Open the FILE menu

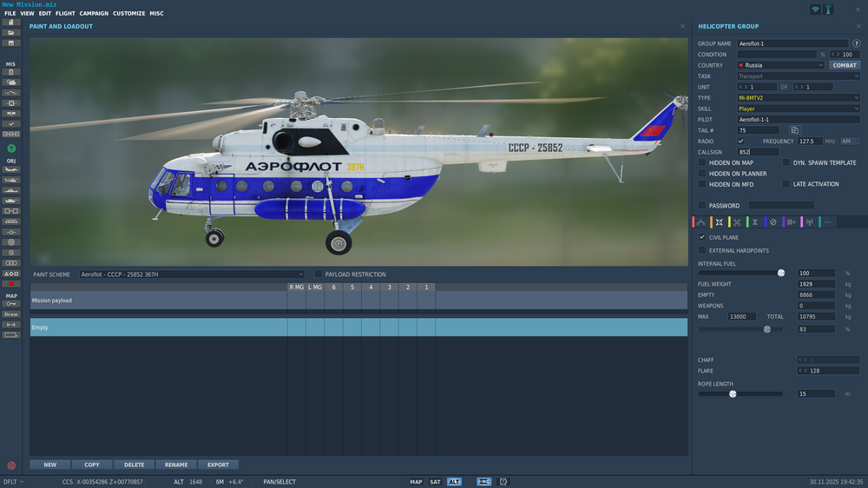tap(10, 13)
